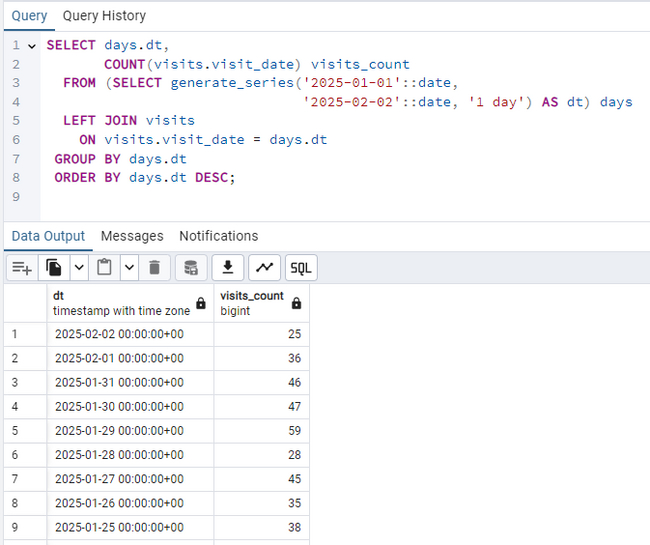650x545 pixels.
Task: Click the lock icon in dt column header
Action: coord(201,303)
